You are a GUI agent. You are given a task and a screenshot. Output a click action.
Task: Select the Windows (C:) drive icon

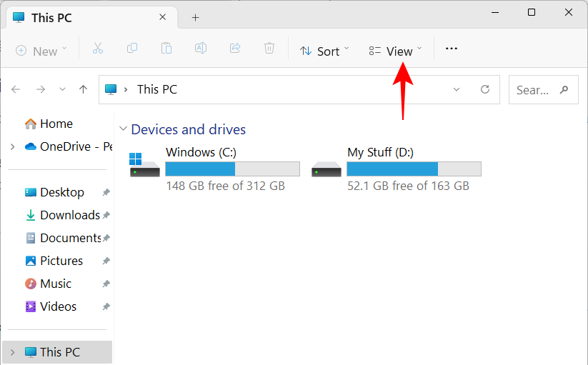(144, 165)
